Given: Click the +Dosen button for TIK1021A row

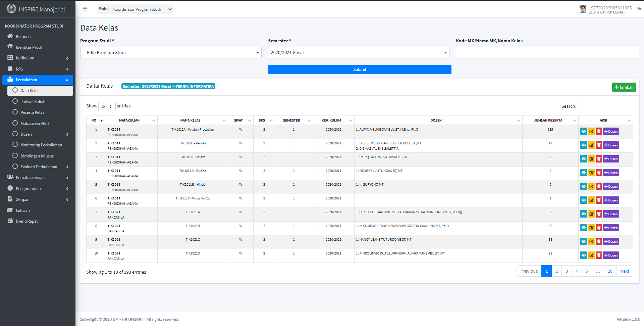Looking at the screenshot, I should point(611,214).
